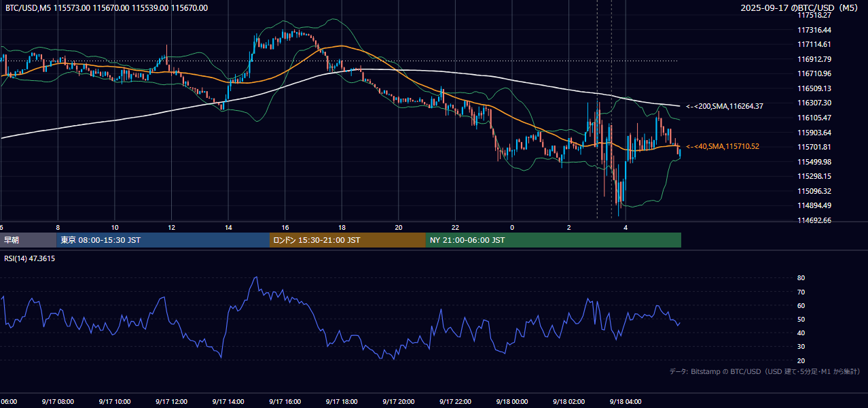868x408 pixels.
Task: Click the RSI(14) 47.3615 indicator label
Action: tap(30, 258)
